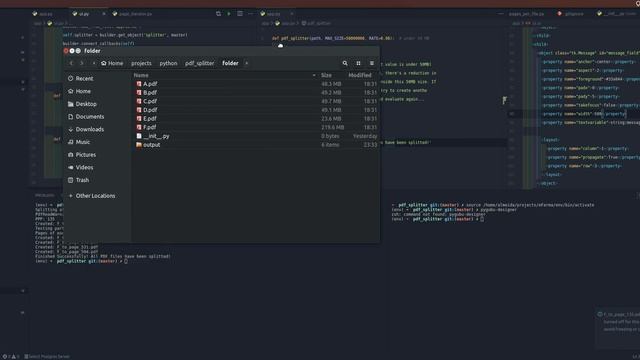Switch to the ui.py editor tab
Image resolution: width=640 pixels, height=360 pixels.
point(84,14)
